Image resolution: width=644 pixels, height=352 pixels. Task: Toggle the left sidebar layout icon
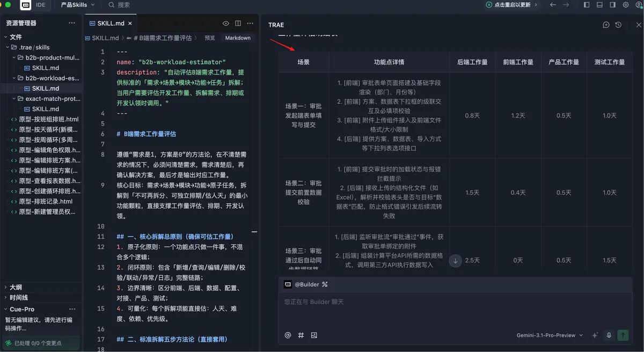click(586, 5)
